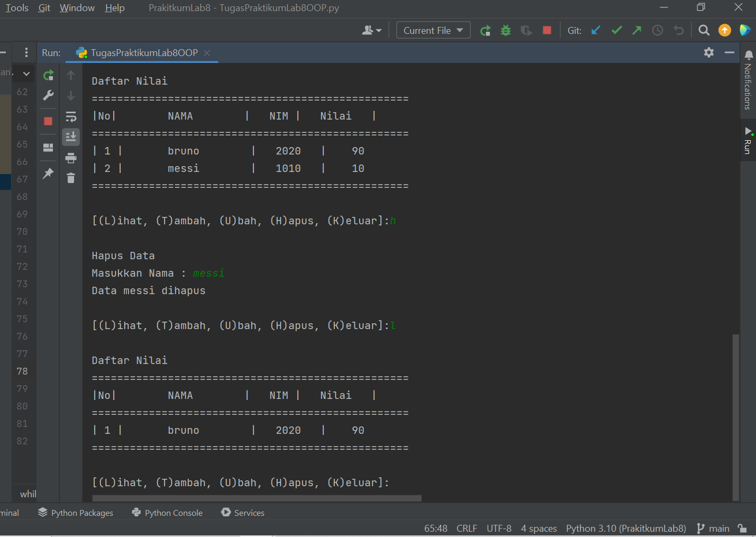Screen dimensions: 756x537
Task: Select the Python 3.10 interpreter in status bar
Action: [x=626, y=528]
